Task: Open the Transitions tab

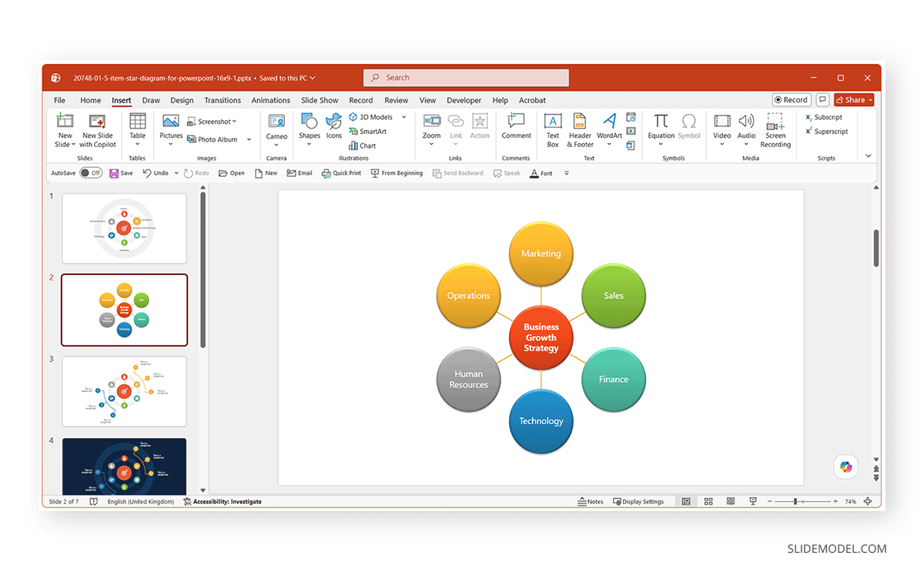Action: (x=223, y=100)
